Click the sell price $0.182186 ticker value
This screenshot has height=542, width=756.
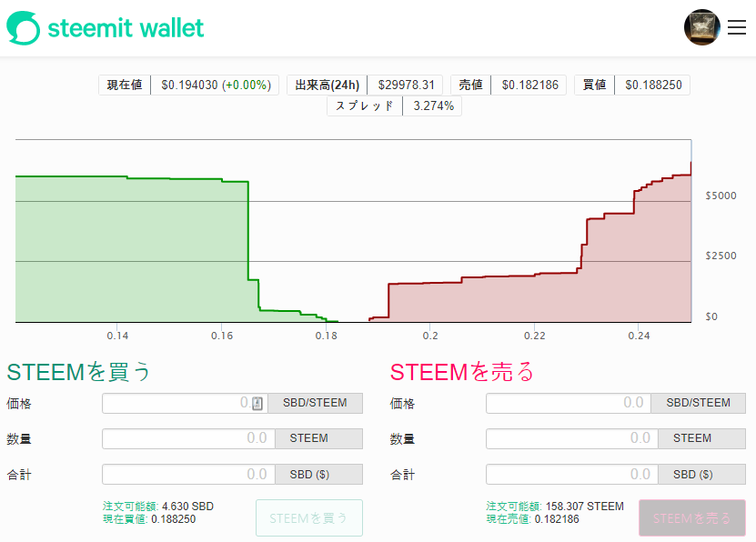tap(529, 85)
